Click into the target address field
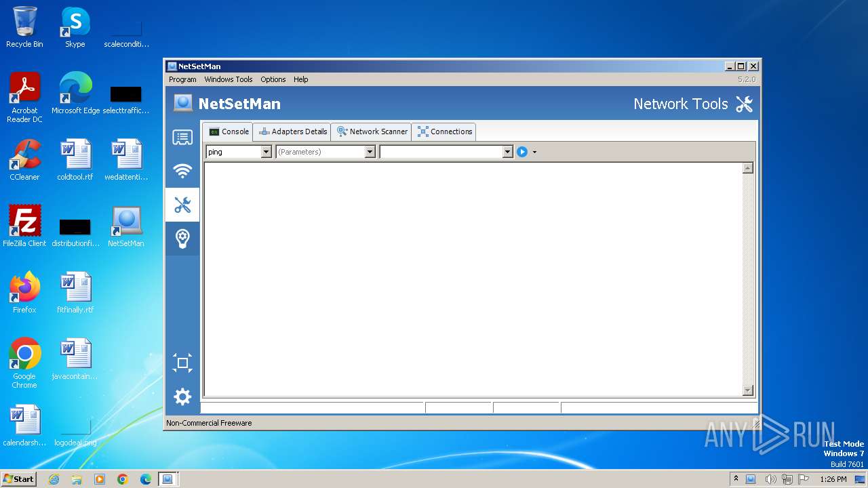Screen dimensions: 868x488 [x=441, y=152]
